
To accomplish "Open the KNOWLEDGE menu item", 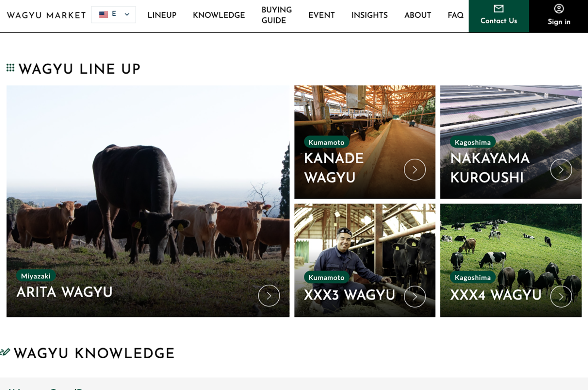I will (219, 15).
